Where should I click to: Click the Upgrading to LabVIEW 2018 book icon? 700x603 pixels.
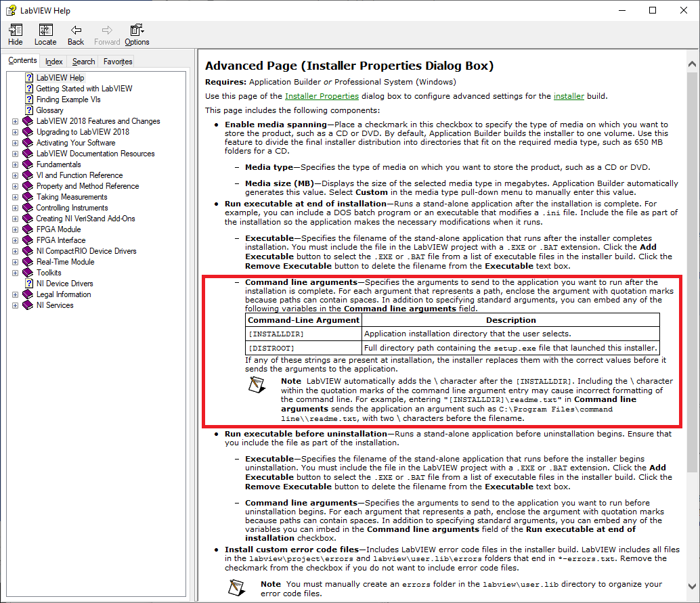tap(28, 132)
